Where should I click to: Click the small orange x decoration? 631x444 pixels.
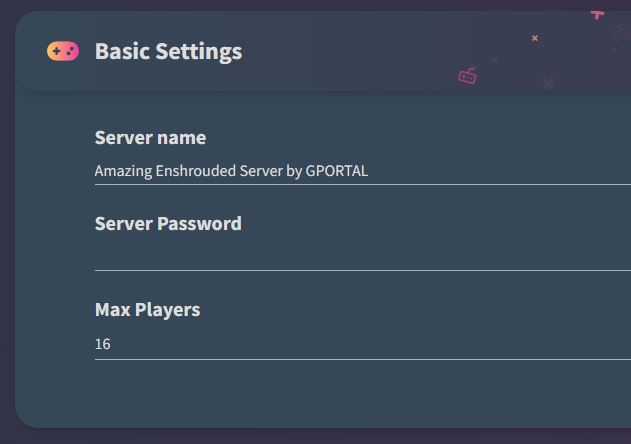[535, 38]
